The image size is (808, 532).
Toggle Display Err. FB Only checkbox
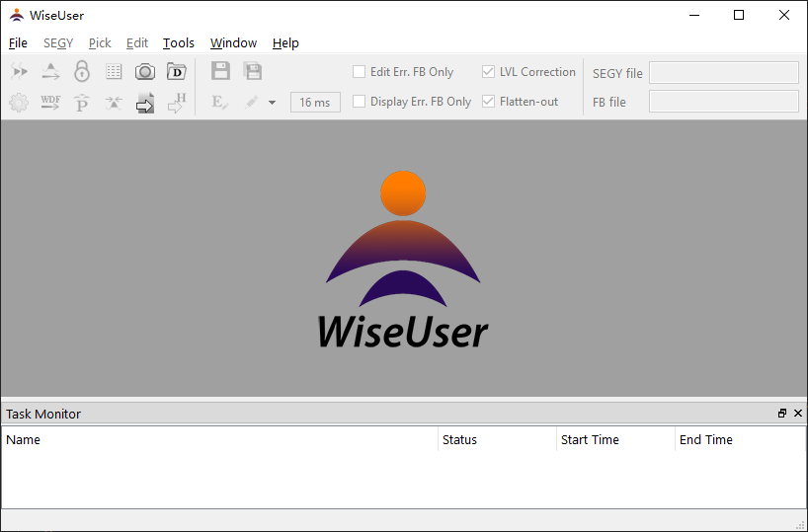point(359,102)
